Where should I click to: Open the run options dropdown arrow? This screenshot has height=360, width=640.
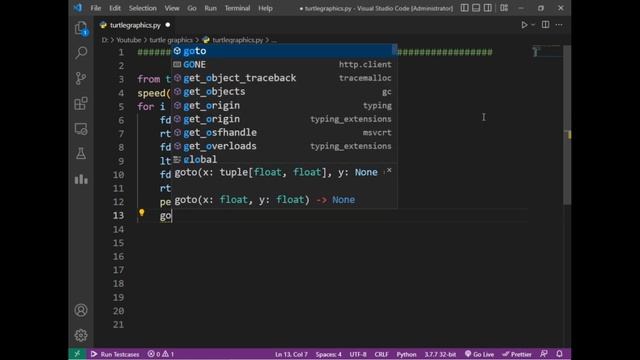pos(533,25)
